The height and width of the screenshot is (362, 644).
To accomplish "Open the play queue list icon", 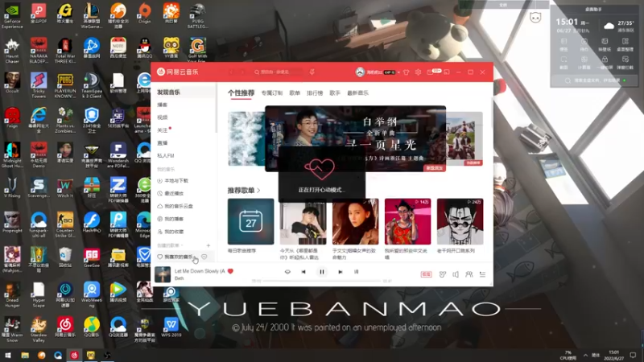I will click(482, 274).
